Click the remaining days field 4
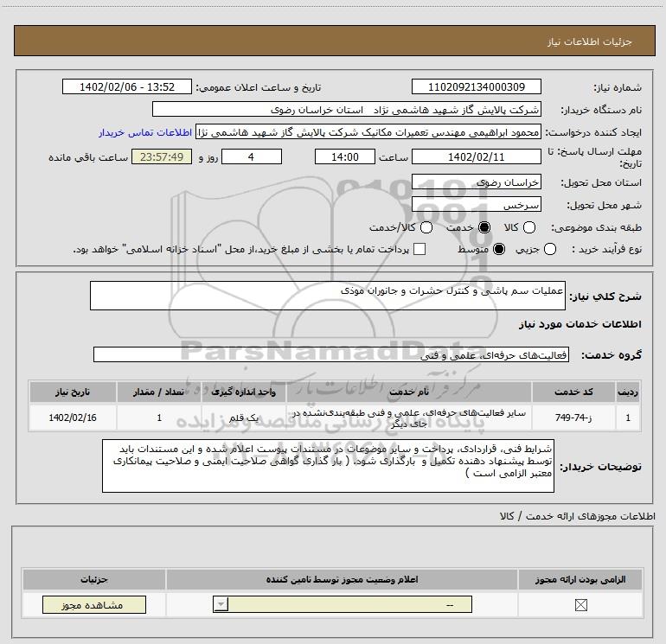The width and height of the screenshot is (666, 644). tap(252, 157)
